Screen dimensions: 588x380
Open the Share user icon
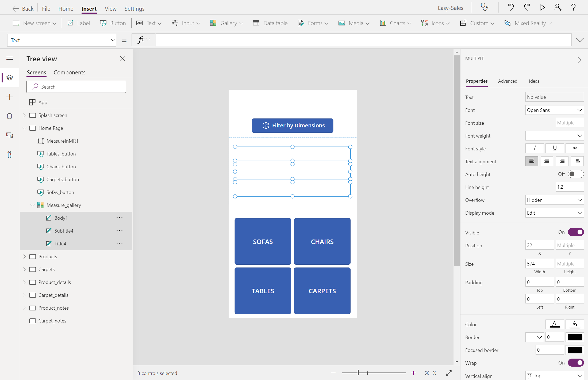[558, 7]
